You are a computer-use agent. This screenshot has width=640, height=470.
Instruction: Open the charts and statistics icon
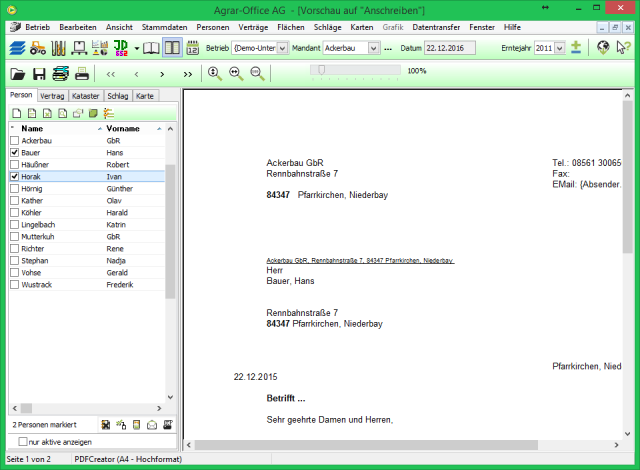click(x=100, y=48)
